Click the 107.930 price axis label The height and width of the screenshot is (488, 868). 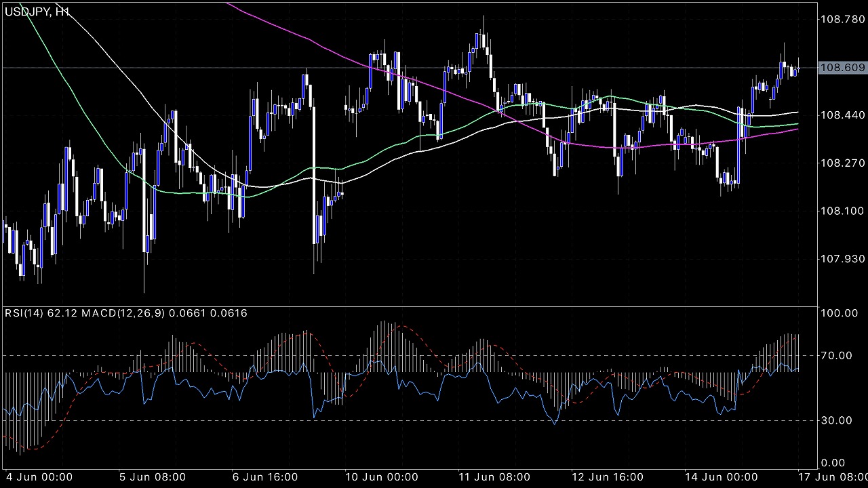[x=842, y=259]
